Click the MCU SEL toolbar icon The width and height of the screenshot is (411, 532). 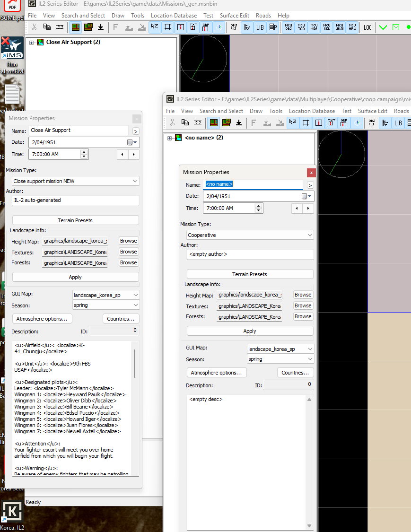(327, 27)
